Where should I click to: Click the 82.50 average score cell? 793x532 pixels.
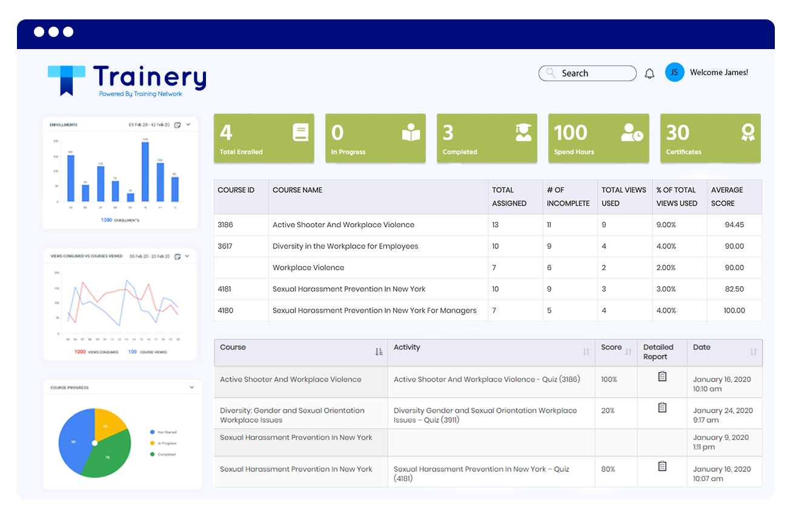(x=735, y=289)
